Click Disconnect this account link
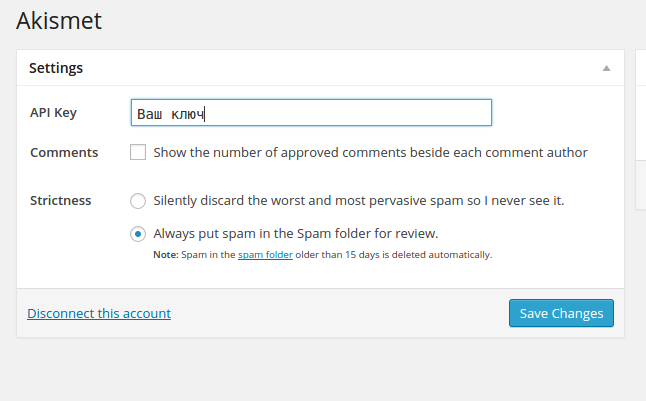Image resolution: width=646 pixels, height=401 pixels. click(x=99, y=313)
